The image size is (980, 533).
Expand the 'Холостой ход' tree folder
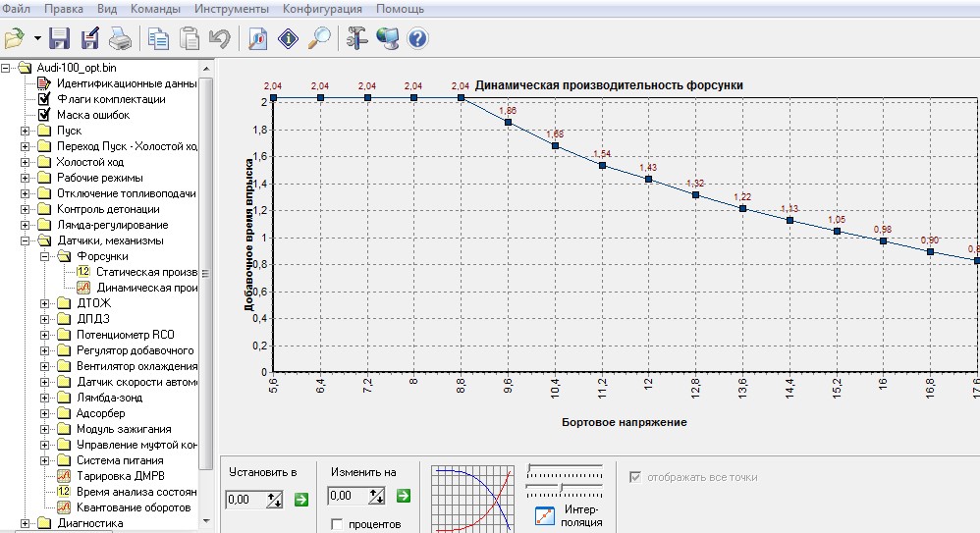coord(26,162)
